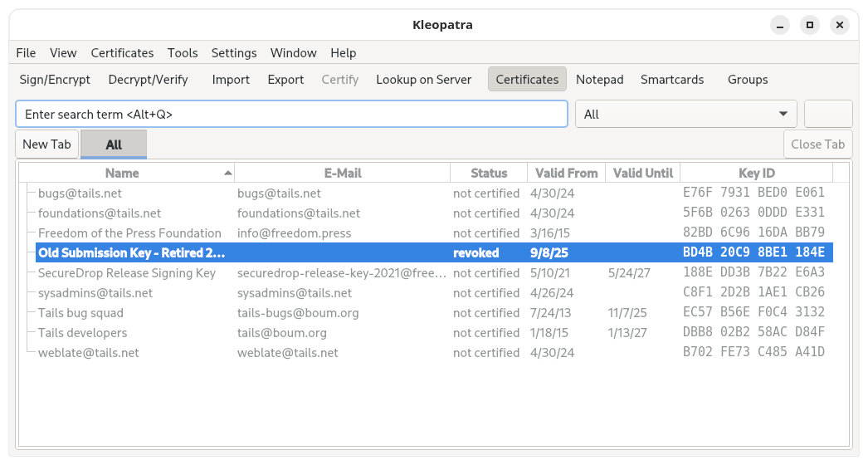Click the blank button beside the filter dropdown
This screenshot has width=868, height=465.
[828, 115]
